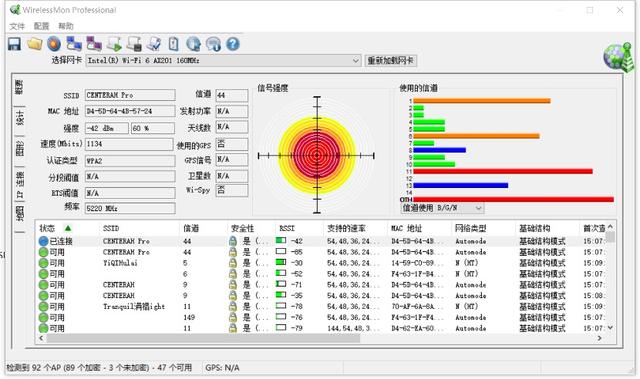Switch to the 统计 side tab

[x=19, y=118]
